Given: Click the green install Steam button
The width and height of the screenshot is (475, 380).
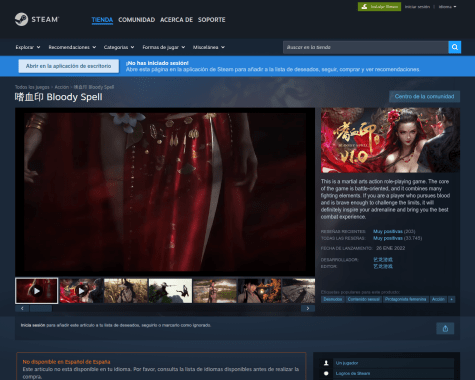Looking at the screenshot, I should tap(379, 6).
